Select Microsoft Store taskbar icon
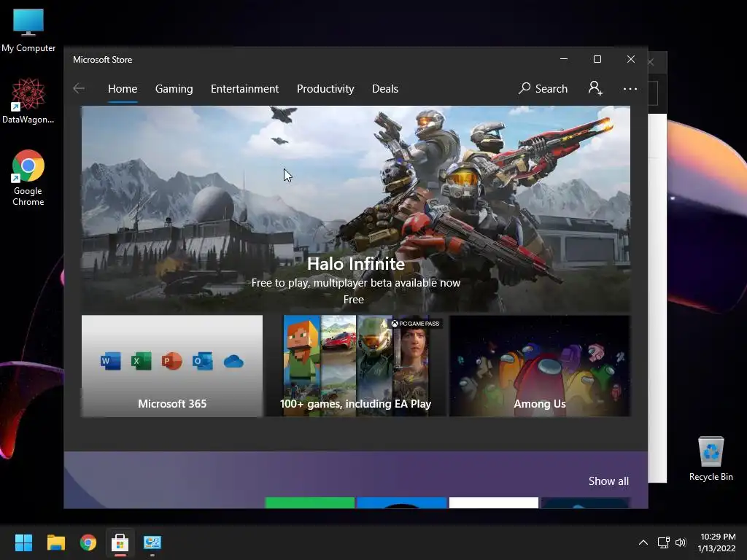The height and width of the screenshot is (560, 747). tap(120, 542)
